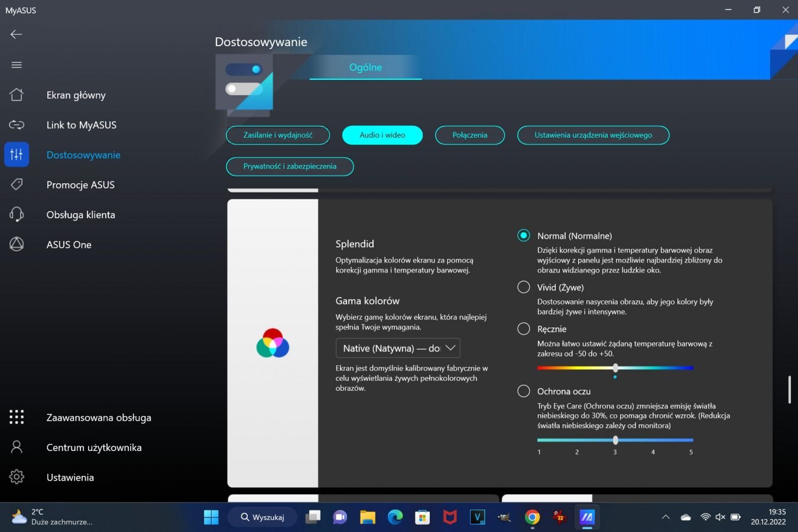Launch Microsoft Edge from taskbar

395,517
